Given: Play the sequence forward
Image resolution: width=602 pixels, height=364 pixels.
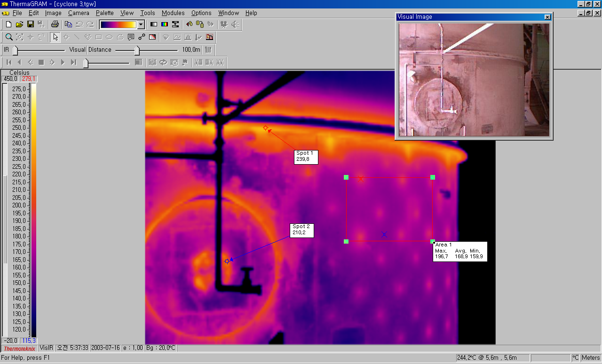Looking at the screenshot, I should pos(63,62).
